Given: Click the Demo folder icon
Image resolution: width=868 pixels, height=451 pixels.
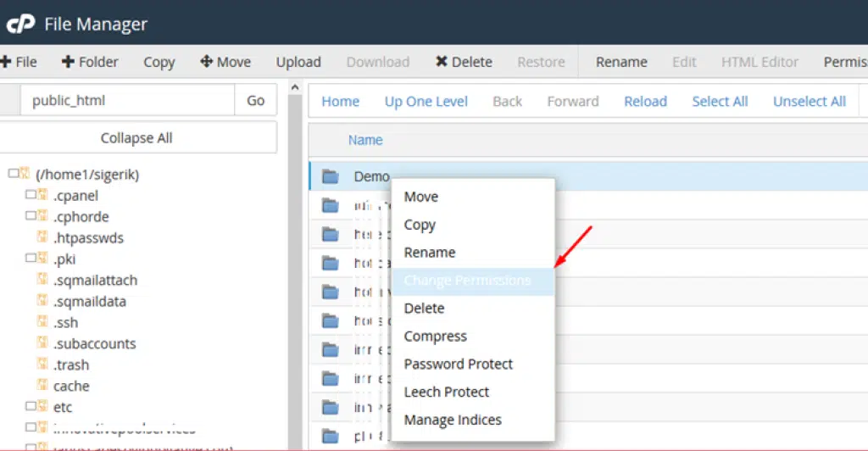Looking at the screenshot, I should (x=331, y=177).
